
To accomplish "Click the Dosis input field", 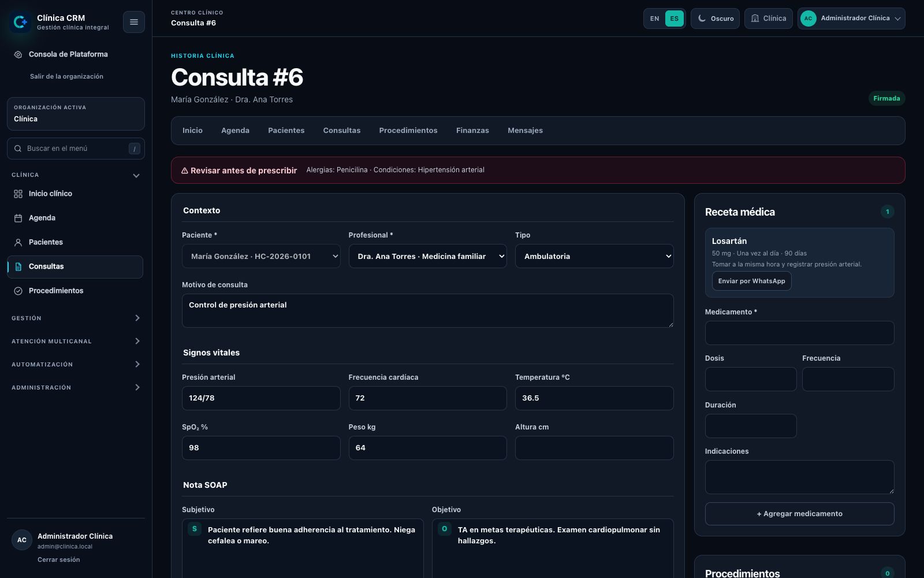I will coord(751,379).
